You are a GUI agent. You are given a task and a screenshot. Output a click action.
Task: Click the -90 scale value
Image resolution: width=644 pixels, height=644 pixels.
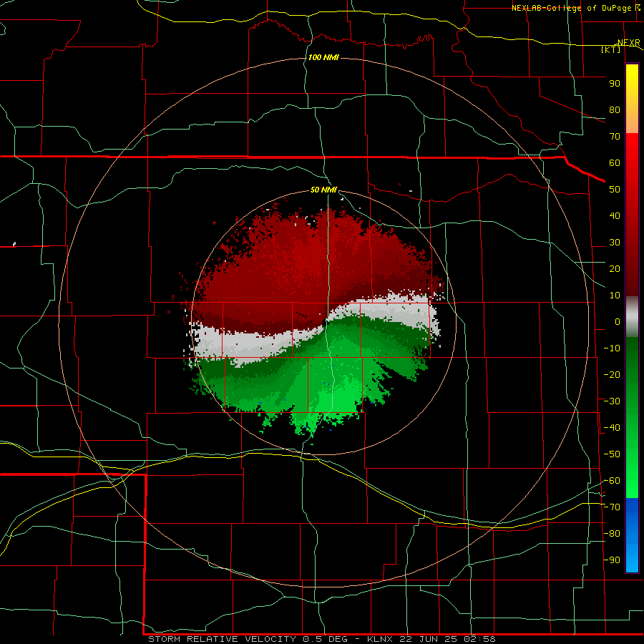click(x=612, y=560)
